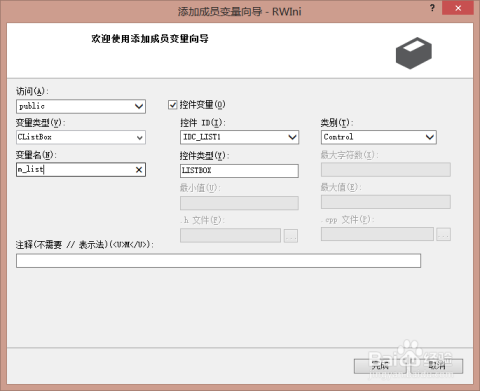This screenshot has height=391, width=480.
Task: Toggle the 控件变量 checkbox
Action: click(x=172, y=105)
